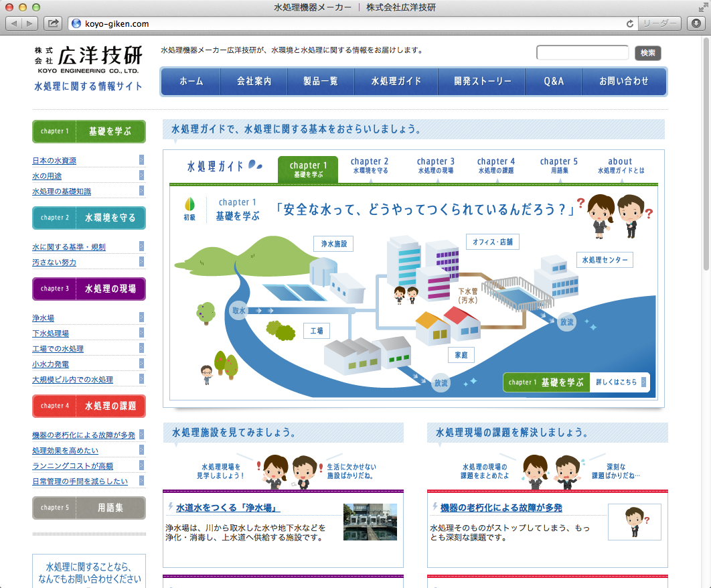The height and width of the screenshot is (588, 711).
Task: Switch to chapter 3 水処理の現場 tab
Action: [x=435, y=165]
